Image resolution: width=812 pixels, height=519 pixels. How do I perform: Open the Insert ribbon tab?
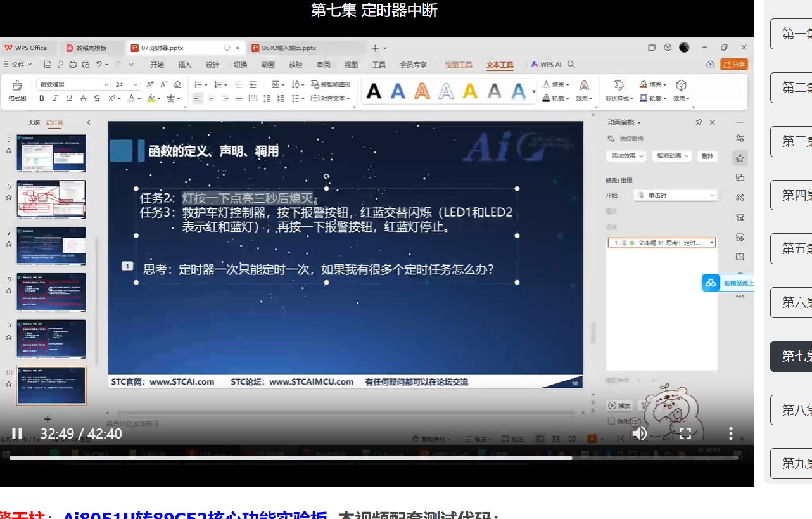click(185, 65)
